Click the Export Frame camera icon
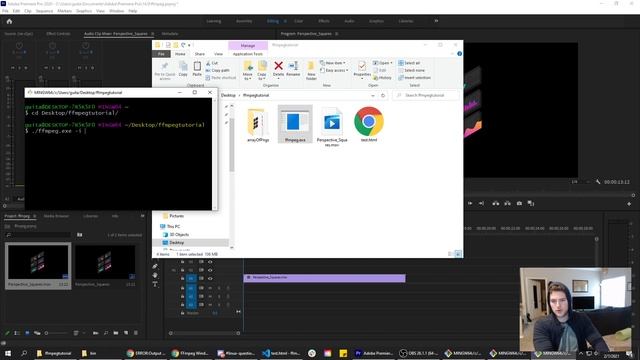The width and height of the screenshot is (640, 360). 519,203
